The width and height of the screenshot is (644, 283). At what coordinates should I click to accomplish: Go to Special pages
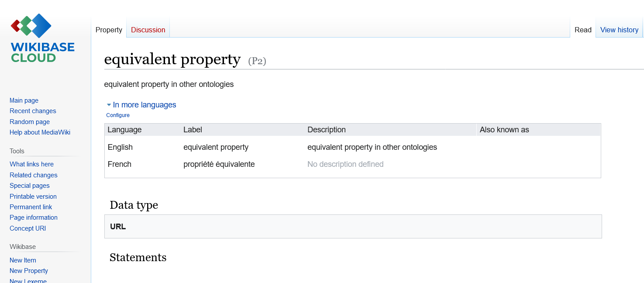tap(30, 186)
